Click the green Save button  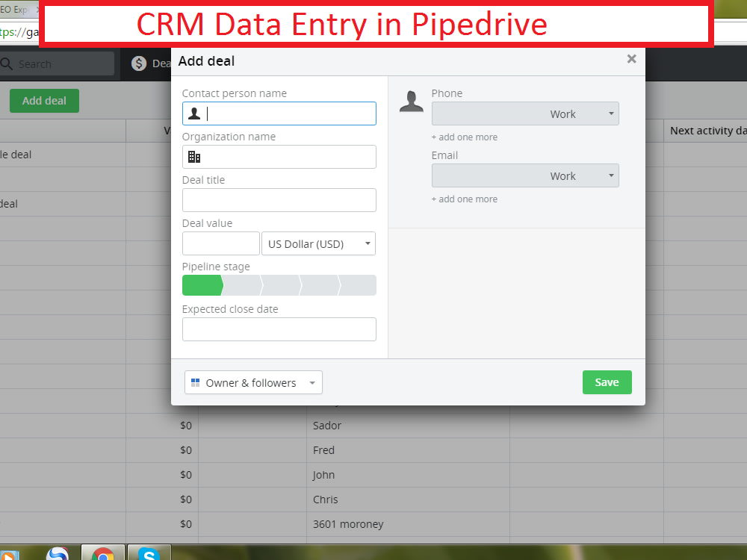click(607, 382)
